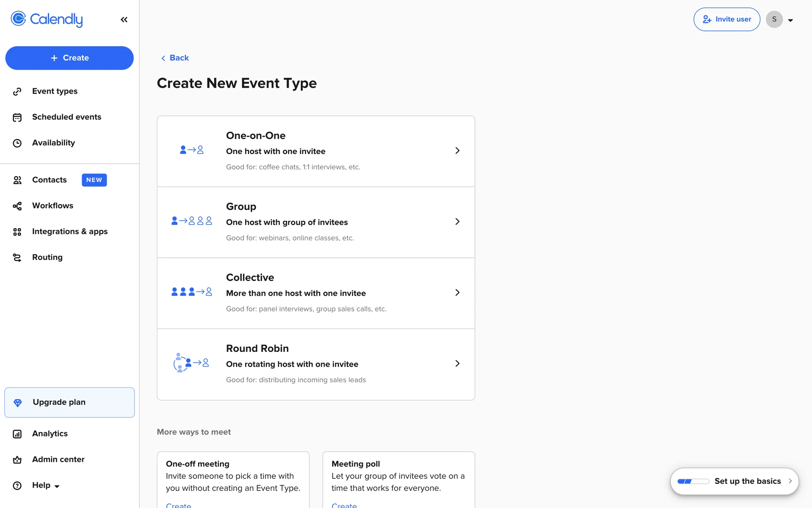Expand the Set up the basics panel

790,481
